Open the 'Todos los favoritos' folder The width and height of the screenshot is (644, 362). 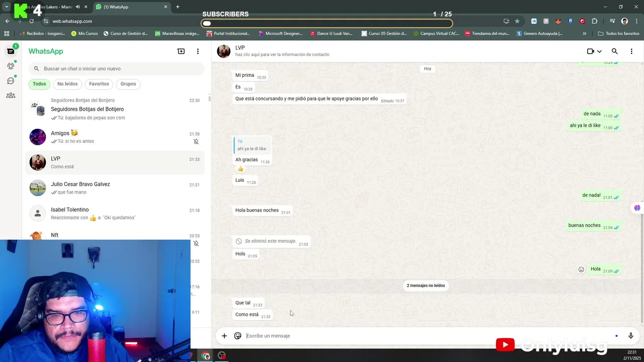point(618,34)
